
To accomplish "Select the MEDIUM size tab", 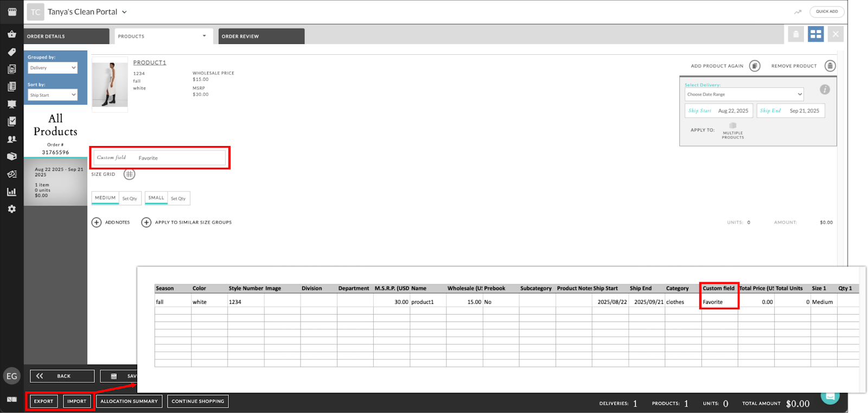I will 105,198.
